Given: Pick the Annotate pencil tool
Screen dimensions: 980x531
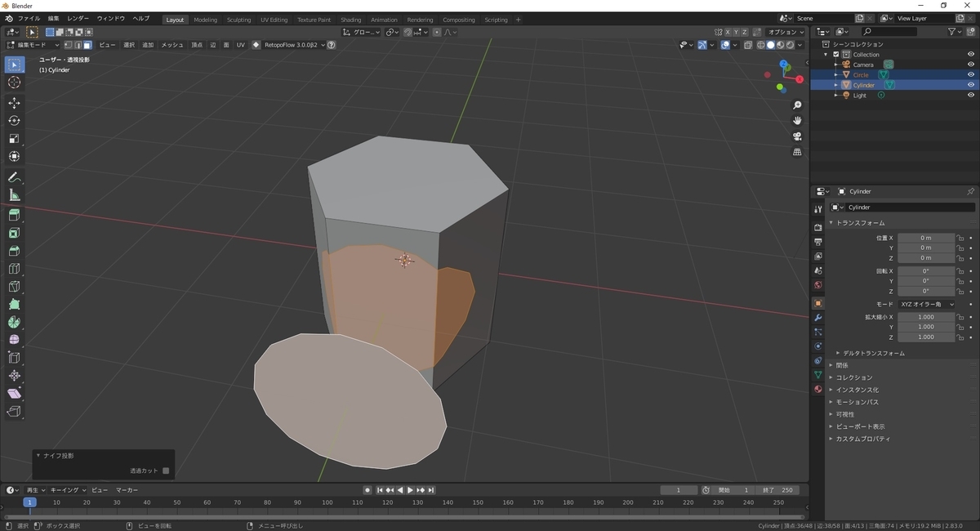Looking at the screenshot, I should pyautogui.click(x=14, y=177).
